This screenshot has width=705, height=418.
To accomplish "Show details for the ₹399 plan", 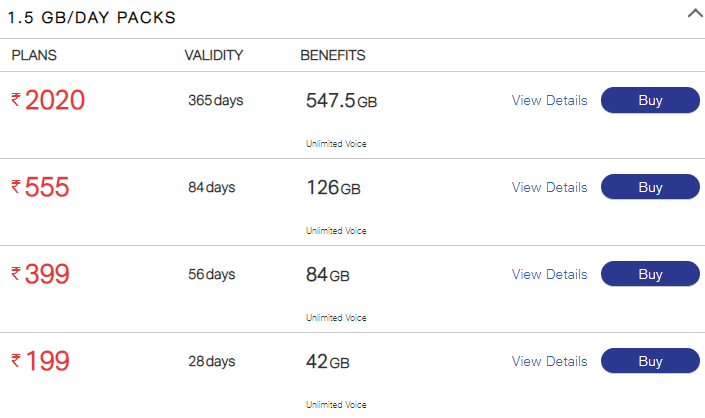I will (x=549, y=274).
